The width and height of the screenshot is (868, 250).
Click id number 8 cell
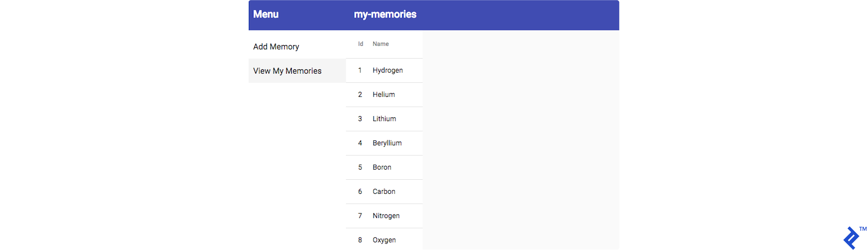point(360,240)
